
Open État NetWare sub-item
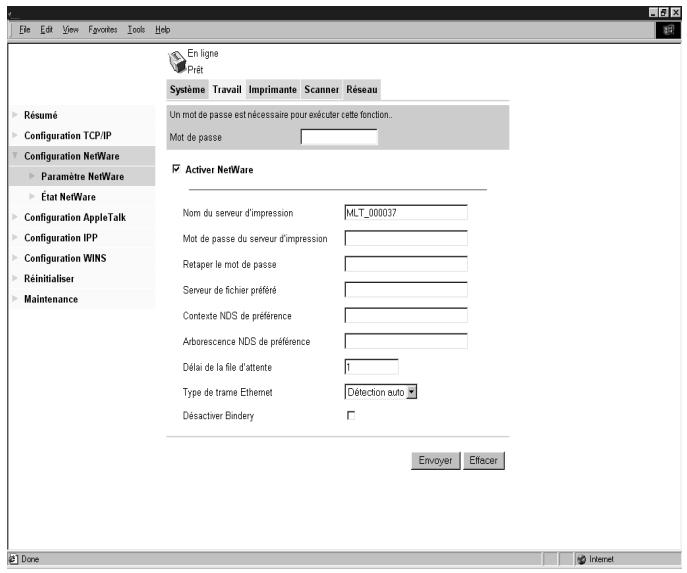tap(68, 197)
